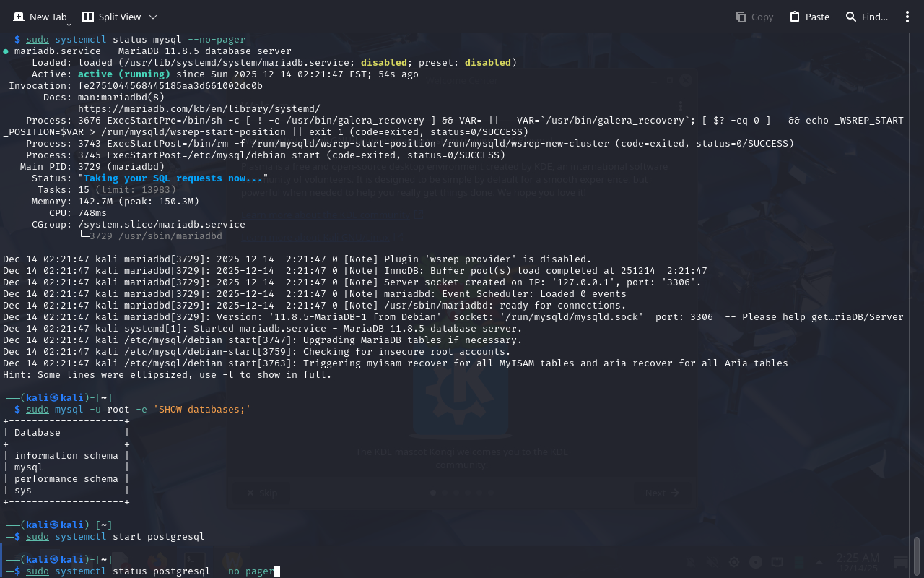The image size is (924, 578).
Task: Paste clipboard using the Paste button
Action: click(x=809, y=17)
